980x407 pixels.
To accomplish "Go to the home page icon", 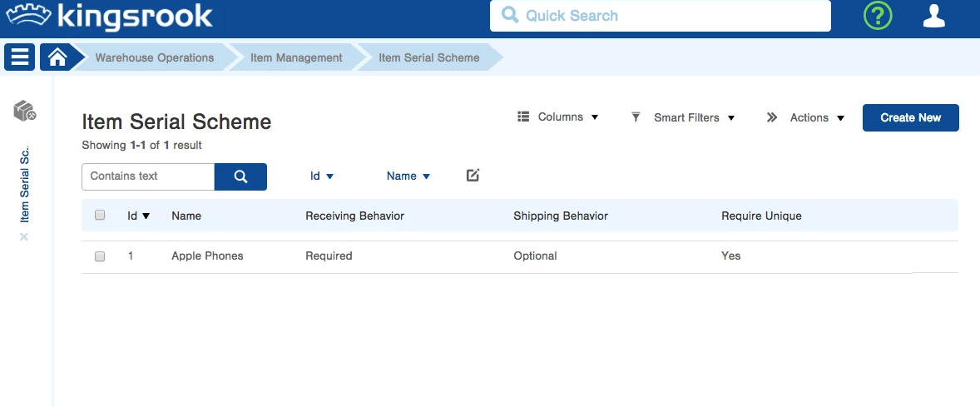I will [x=57, y=57].
